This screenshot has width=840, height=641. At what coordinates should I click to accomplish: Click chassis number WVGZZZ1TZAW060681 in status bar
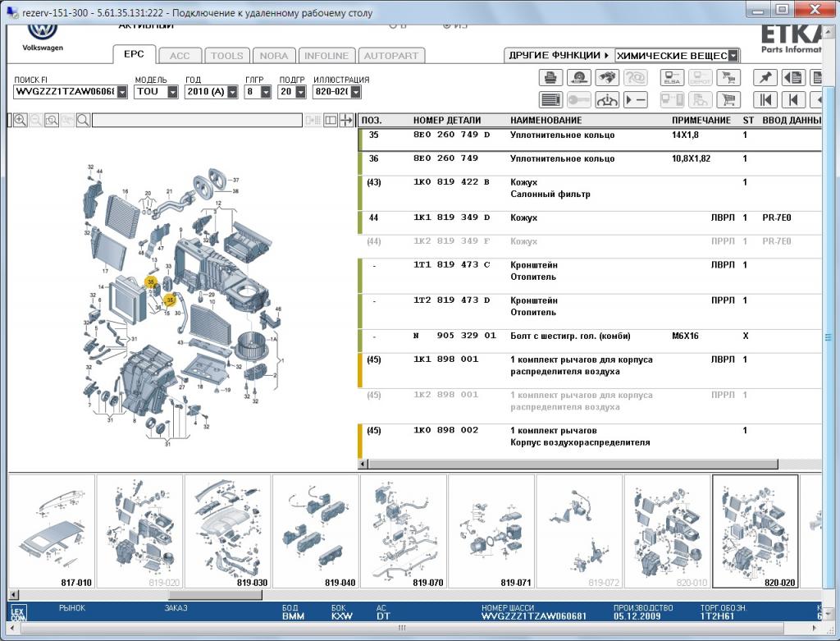[533, 616]
